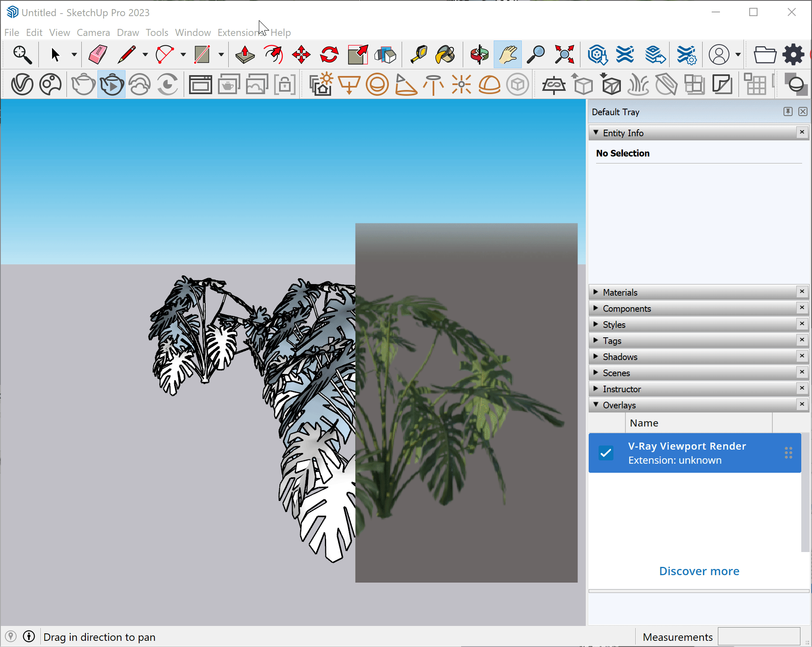Expand the Styles panel
The height and width of the screenshot is (647, 812).
[596, 324]
